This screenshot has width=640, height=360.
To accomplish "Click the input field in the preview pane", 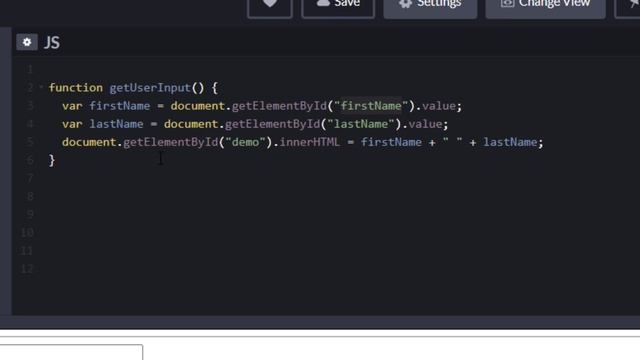I will click(71, 352).
